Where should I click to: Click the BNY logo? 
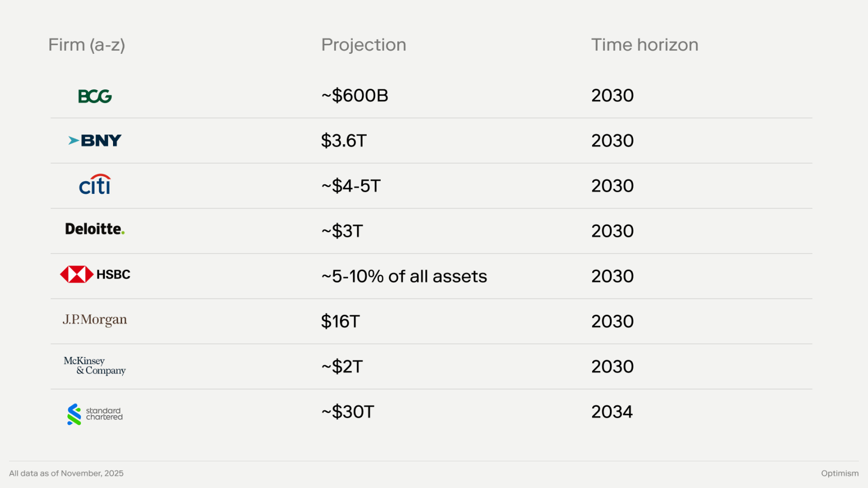95,141
